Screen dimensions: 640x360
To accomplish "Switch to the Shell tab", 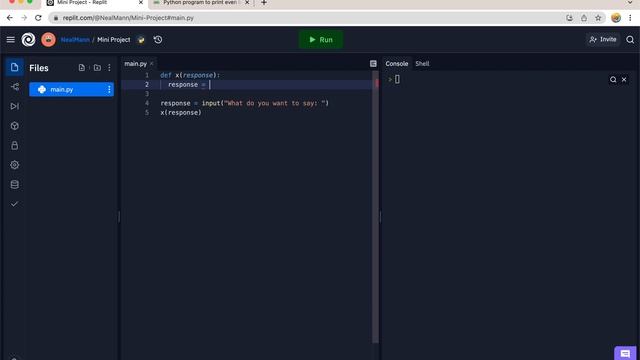I will (422, 64).
